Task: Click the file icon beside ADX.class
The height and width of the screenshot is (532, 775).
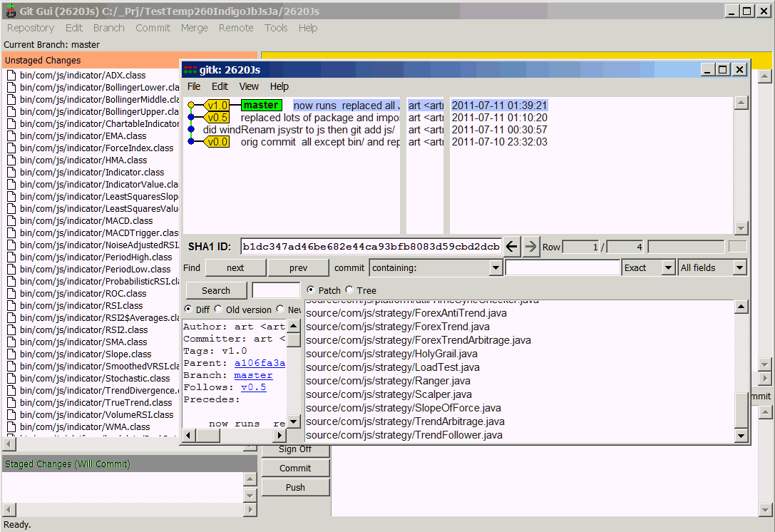Action: pos(11,75)
